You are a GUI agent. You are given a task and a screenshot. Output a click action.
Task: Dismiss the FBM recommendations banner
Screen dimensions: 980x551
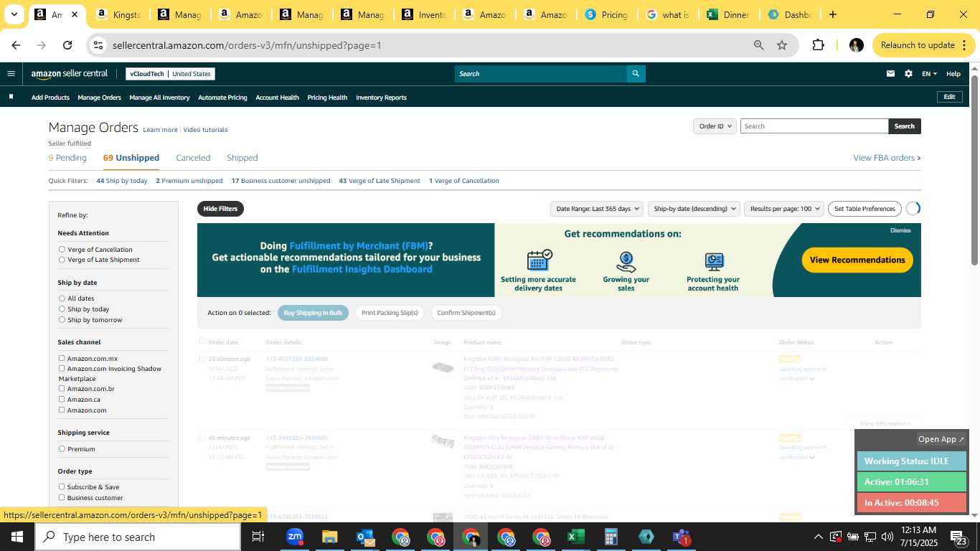pyautogui.click(x=900, y=230)
